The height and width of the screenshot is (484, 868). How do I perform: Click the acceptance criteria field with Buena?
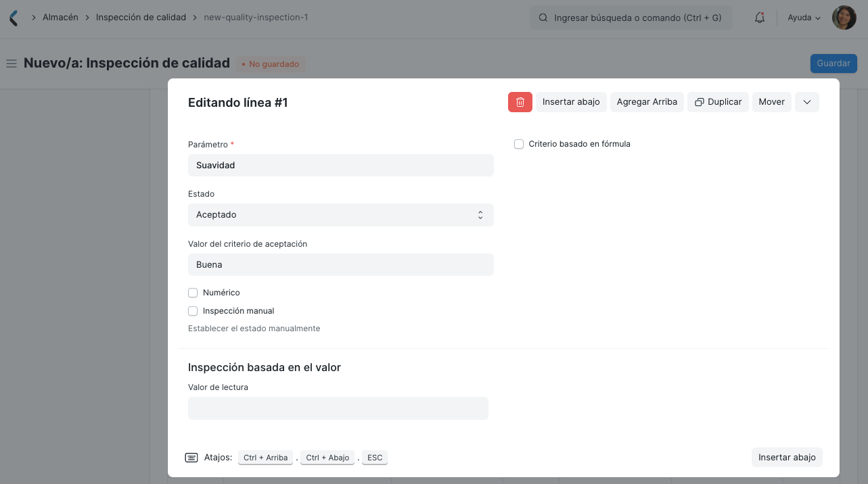341,265
